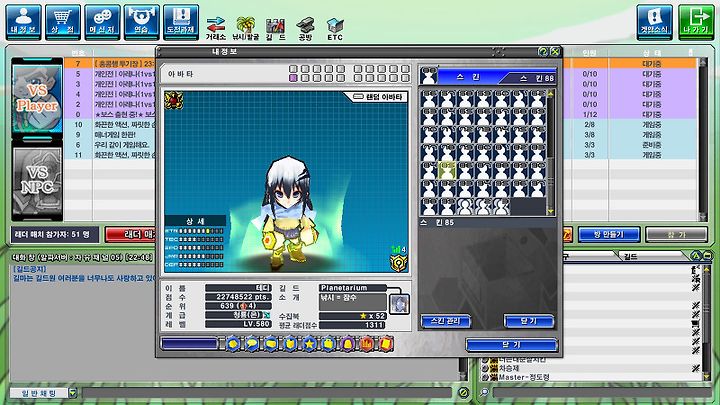Select Master-정도령 in member list
720x405 pixels.
tap(523, 377)
